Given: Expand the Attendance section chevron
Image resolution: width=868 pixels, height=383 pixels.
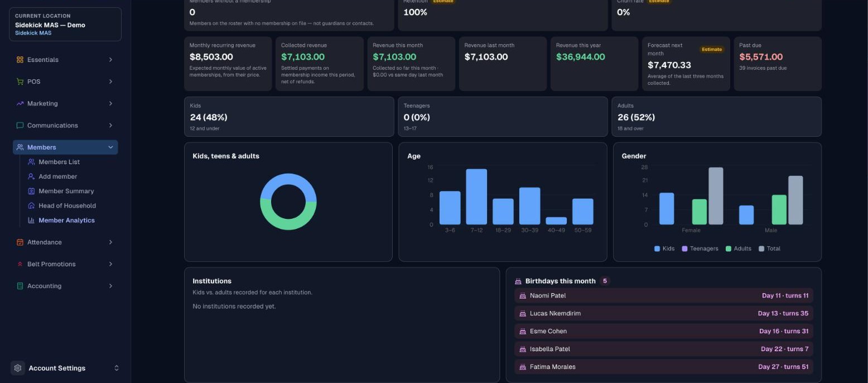Looking at the screenshot, I should pos(110,242).
